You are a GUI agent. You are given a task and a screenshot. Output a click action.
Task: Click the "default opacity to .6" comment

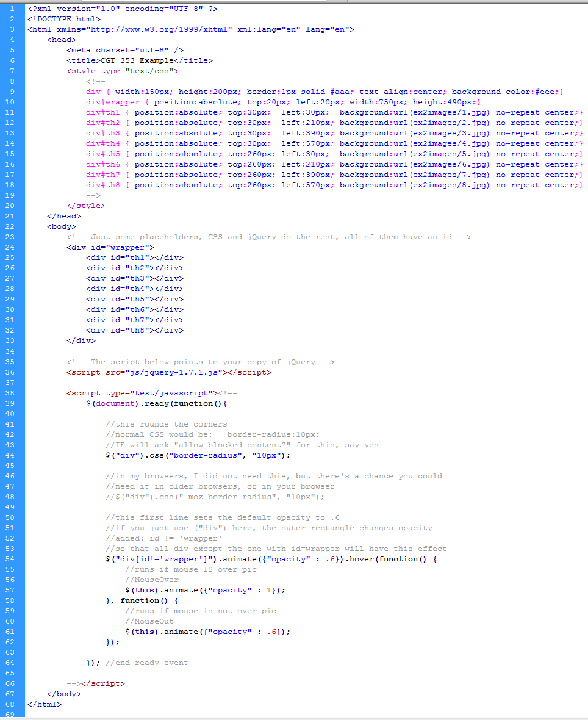click(x=223, y=517)
